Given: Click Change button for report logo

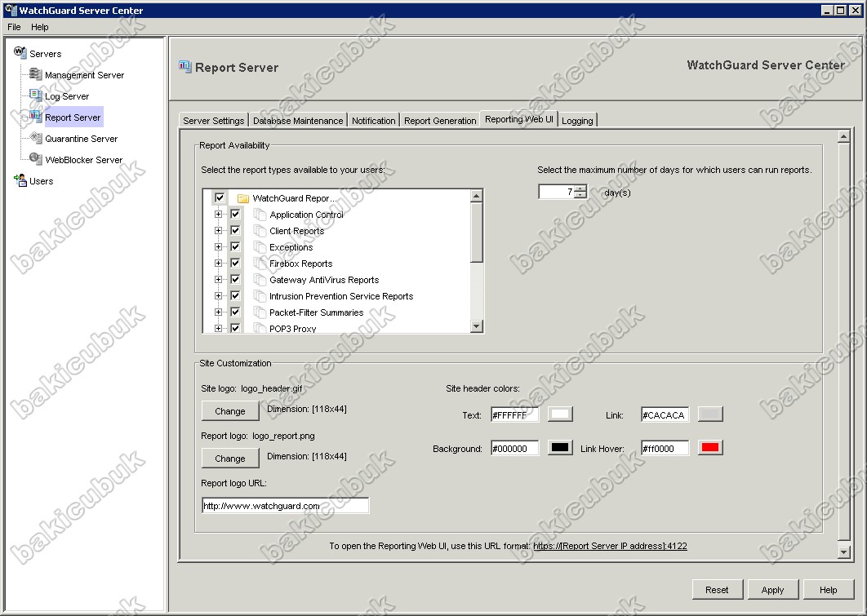Looking at the screenshot, I should pos(230,459).
